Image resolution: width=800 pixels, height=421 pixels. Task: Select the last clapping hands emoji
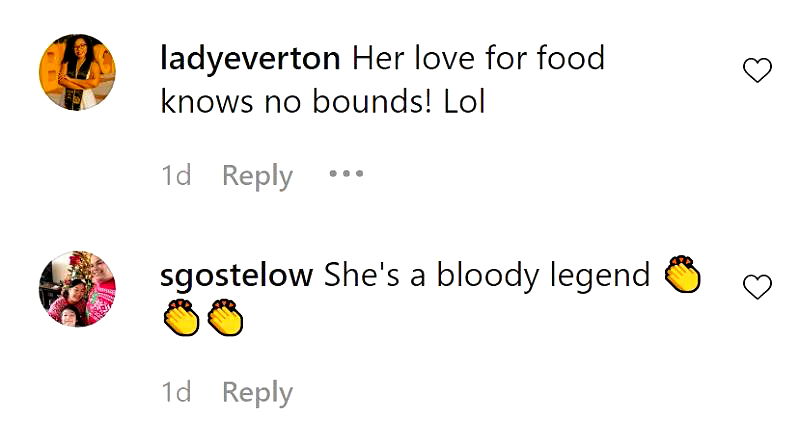coord(226,318)
